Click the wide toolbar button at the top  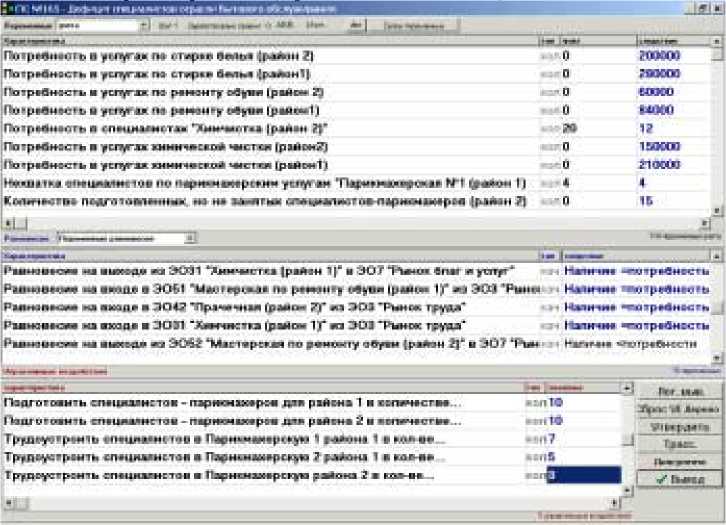click(x=413, y=26)
